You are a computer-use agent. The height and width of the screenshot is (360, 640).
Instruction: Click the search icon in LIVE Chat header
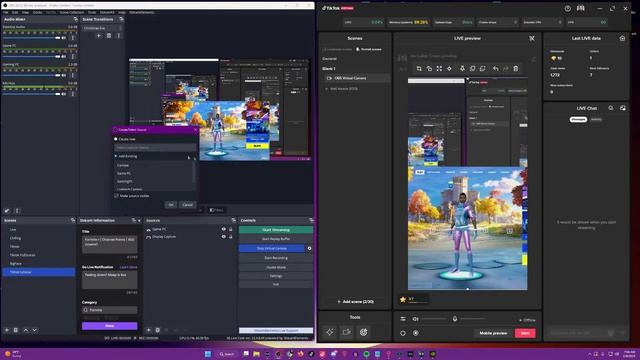point(611,108)
